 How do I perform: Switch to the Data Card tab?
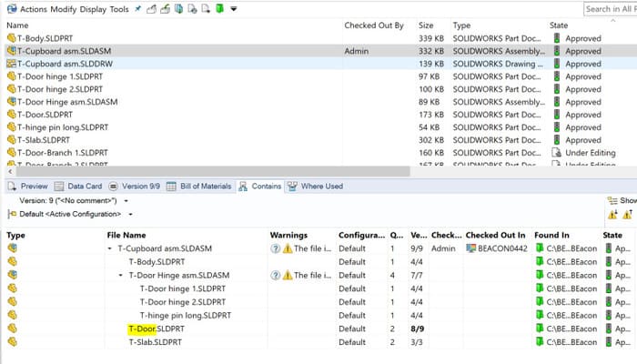tap(78, 186)
